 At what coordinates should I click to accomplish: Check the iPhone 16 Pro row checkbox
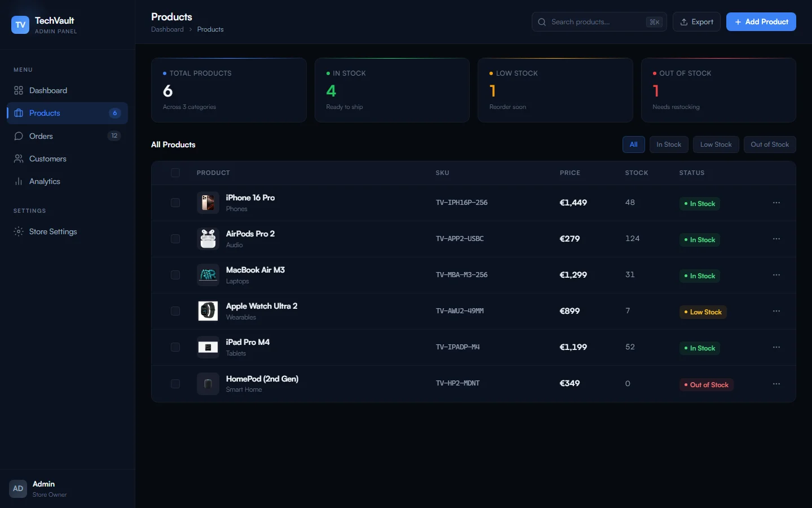pos(175,203)
